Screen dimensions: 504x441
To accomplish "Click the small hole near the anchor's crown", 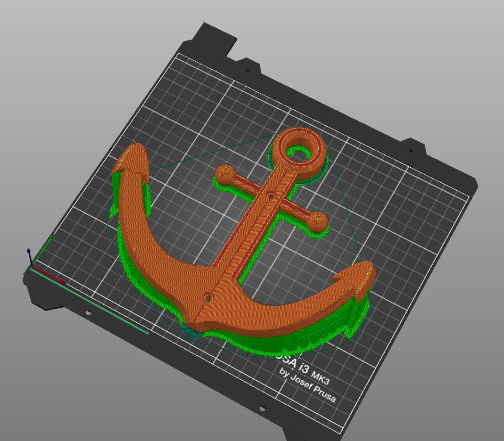I will click(x=208, y=297).
